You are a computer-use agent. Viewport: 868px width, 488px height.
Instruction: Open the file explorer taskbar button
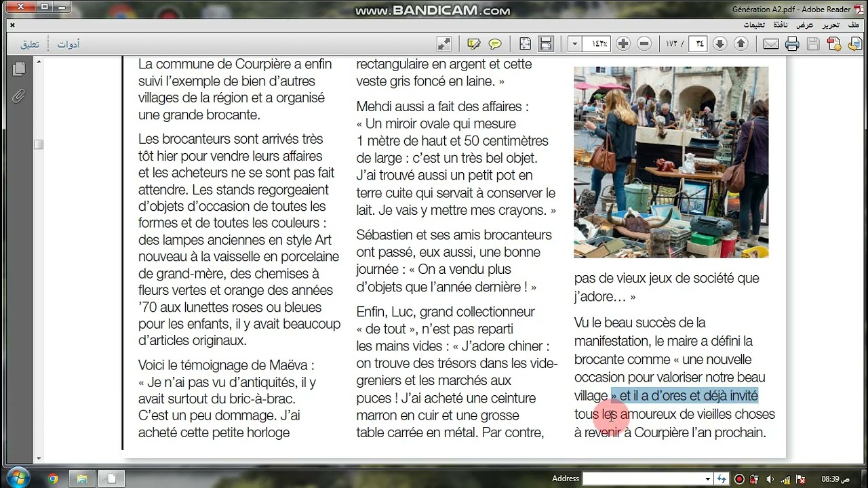82,479
